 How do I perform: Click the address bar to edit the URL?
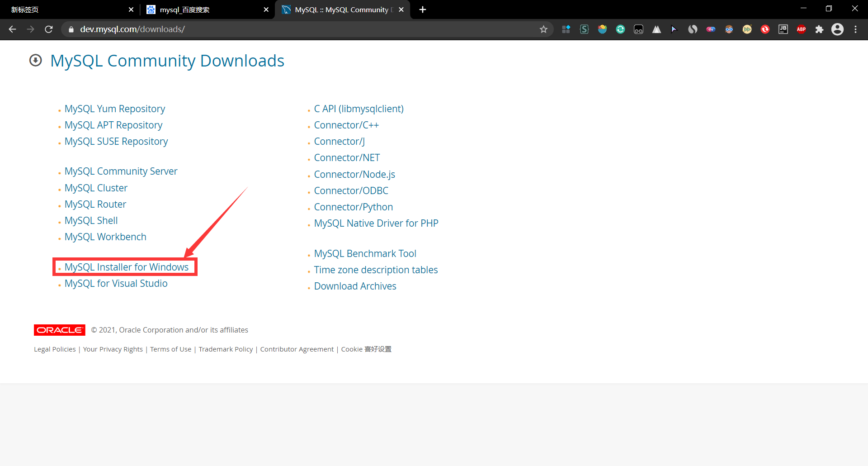271,29
